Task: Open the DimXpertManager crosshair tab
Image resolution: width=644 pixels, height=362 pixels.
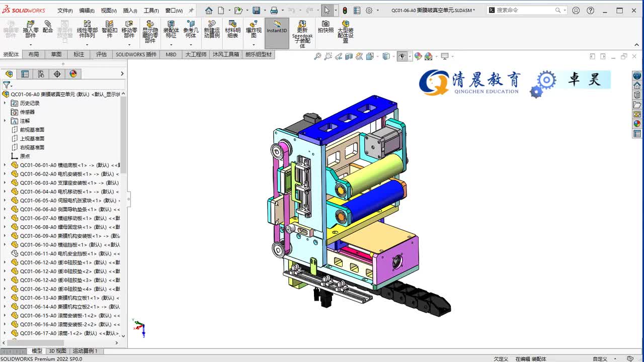Action: pyautogui.click(x=57, y=74)
